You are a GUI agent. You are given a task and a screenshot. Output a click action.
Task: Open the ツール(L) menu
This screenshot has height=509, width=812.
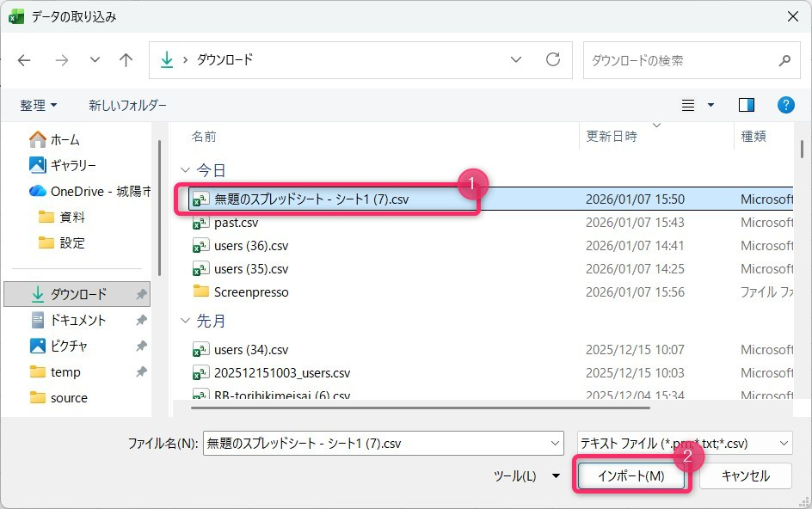click(x=525, y=475)
